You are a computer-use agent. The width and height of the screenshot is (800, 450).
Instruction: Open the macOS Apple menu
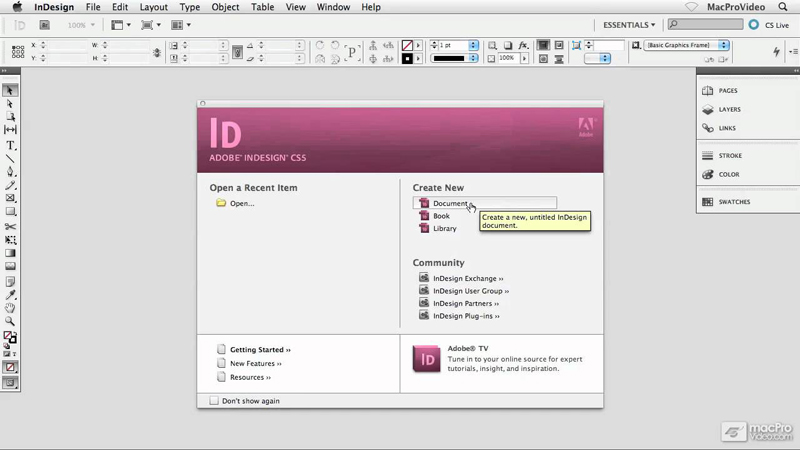point(17,7)
